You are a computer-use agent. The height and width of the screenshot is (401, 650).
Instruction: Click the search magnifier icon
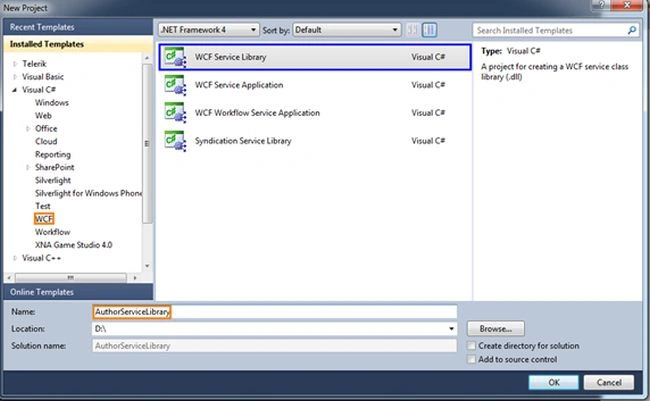point(631,30)
